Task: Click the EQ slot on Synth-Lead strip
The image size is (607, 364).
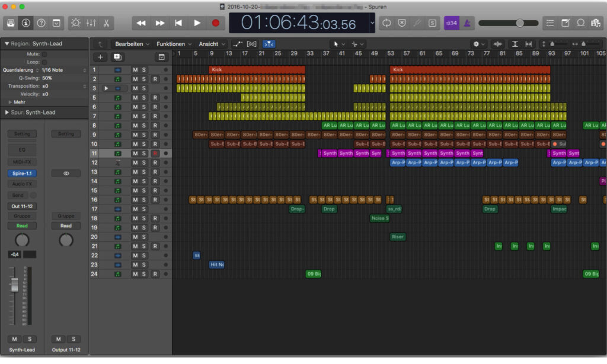Action: tap(22, 150)
